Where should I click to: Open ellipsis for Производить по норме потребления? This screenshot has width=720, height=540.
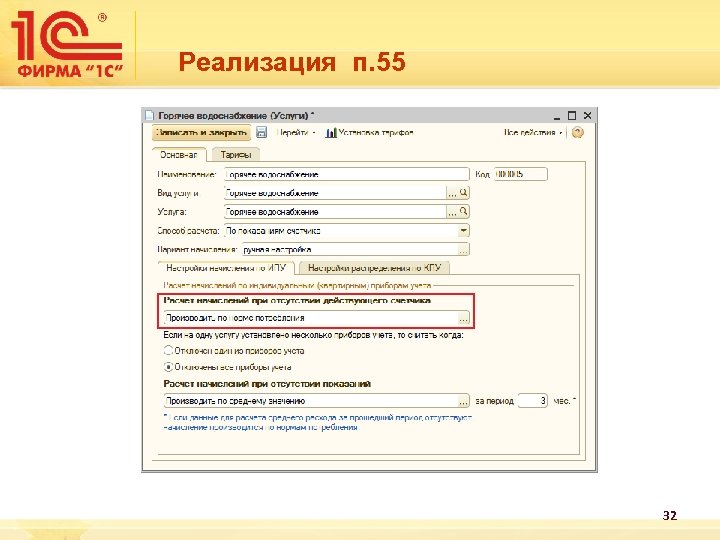pos(463,318)
